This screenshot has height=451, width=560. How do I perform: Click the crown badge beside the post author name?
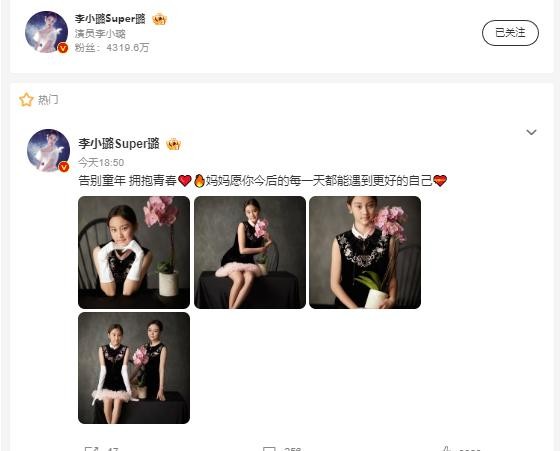[174, 144]
